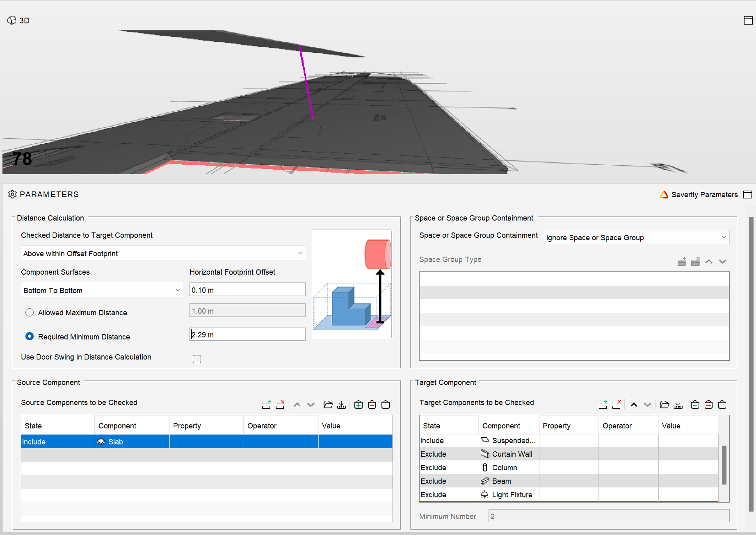Open Space or Space Group Containment dropdown
Image resolution: width=756 pixels, height=535 pixels.
coord(637,237)
